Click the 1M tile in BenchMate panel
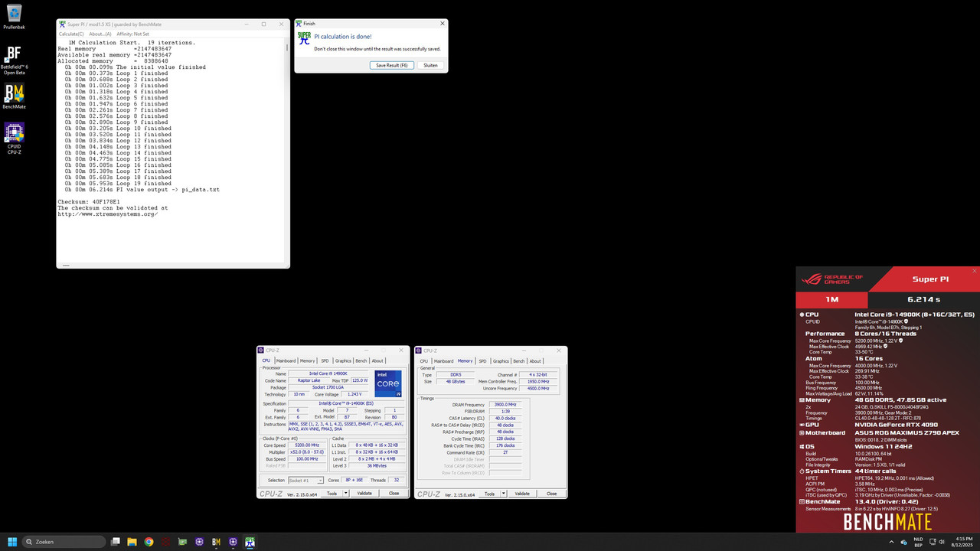 (831, 300)
